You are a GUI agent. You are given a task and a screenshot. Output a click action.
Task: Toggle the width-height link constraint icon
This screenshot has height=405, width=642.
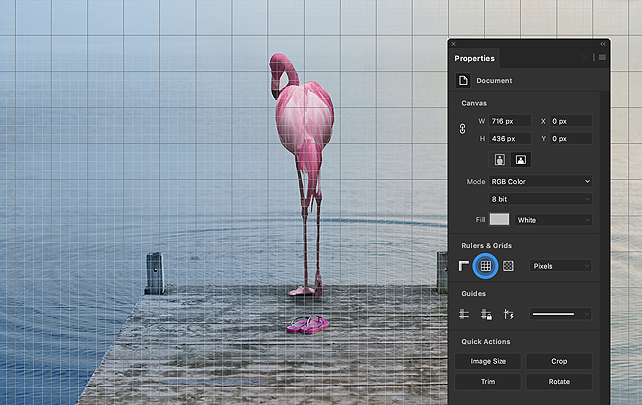tap(462, 129)
